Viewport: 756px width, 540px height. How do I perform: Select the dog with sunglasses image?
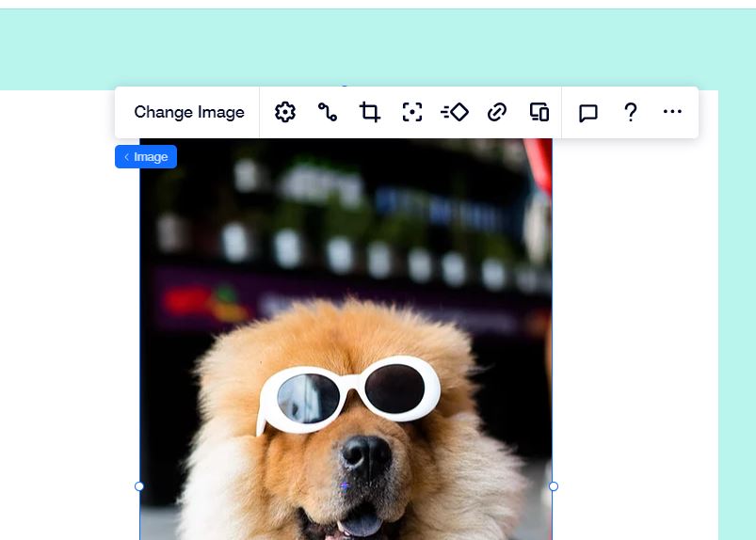point(346,339)
